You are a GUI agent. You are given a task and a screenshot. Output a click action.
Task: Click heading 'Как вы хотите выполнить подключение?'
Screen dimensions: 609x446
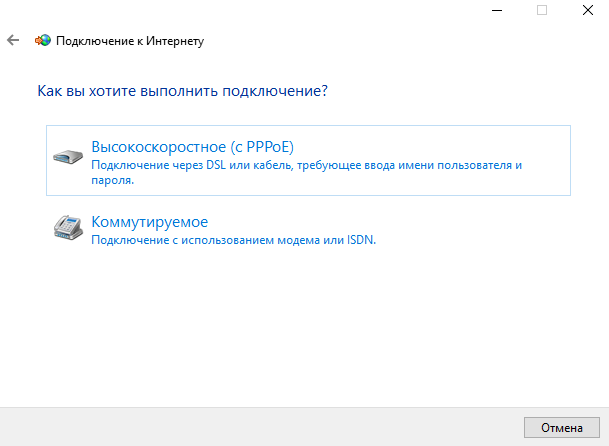point(183,91)
